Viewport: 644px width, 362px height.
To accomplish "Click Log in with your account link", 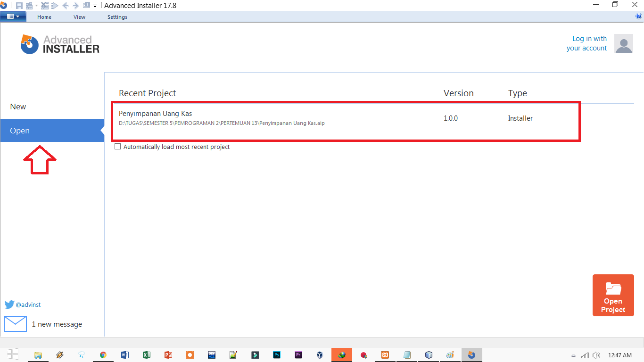I will (x=587, y=43).
